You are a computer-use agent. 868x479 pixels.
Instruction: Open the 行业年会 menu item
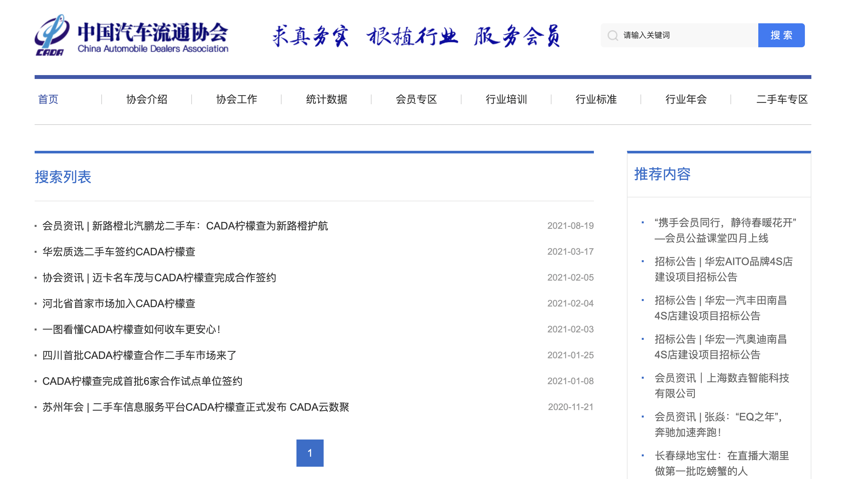(x=686, y=99)
